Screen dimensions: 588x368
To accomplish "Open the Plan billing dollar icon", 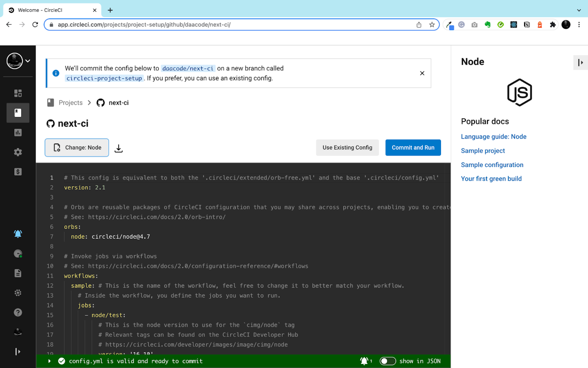I will click(18, 172).
